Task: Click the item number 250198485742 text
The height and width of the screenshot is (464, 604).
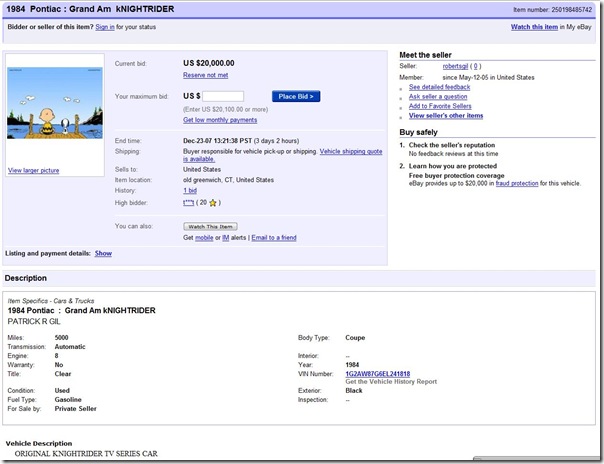Action: (x=571, y=10)
